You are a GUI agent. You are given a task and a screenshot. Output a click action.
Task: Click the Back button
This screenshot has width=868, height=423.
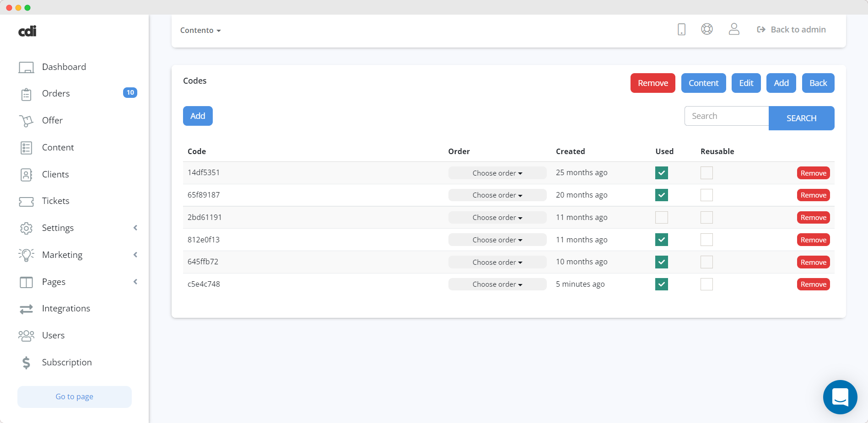[818, 83]
